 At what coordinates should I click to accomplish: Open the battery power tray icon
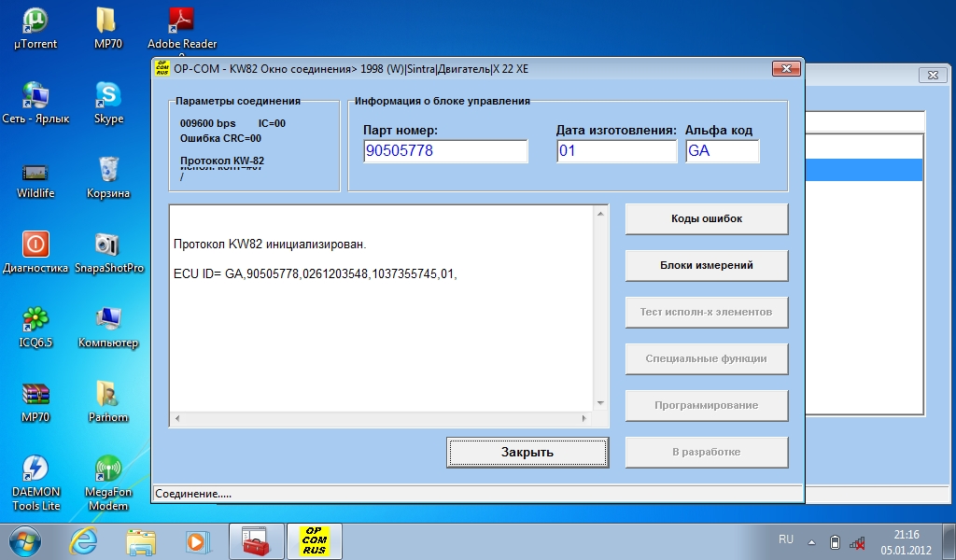(x=836, y=541)
